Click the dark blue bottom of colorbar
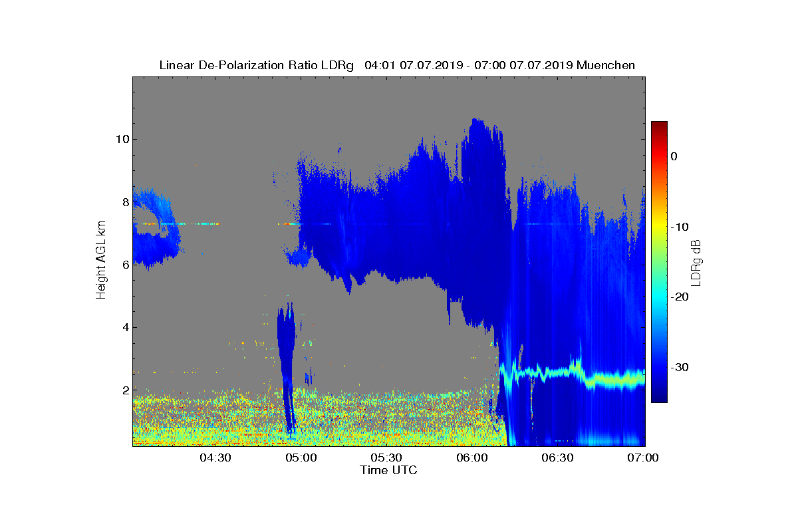This screenshot has width=798, height=532. click(x=659, y=397)
